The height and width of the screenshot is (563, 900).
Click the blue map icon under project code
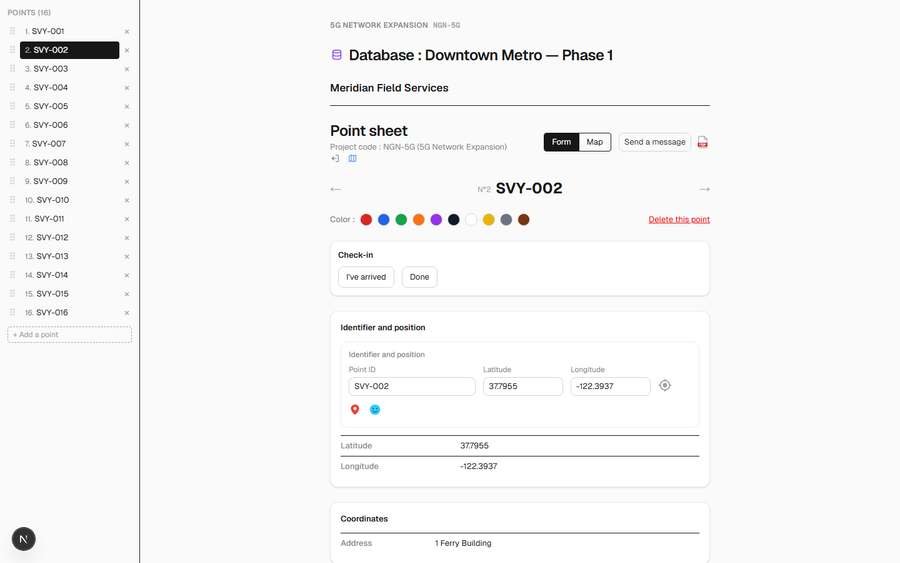[x=352, y=158]
